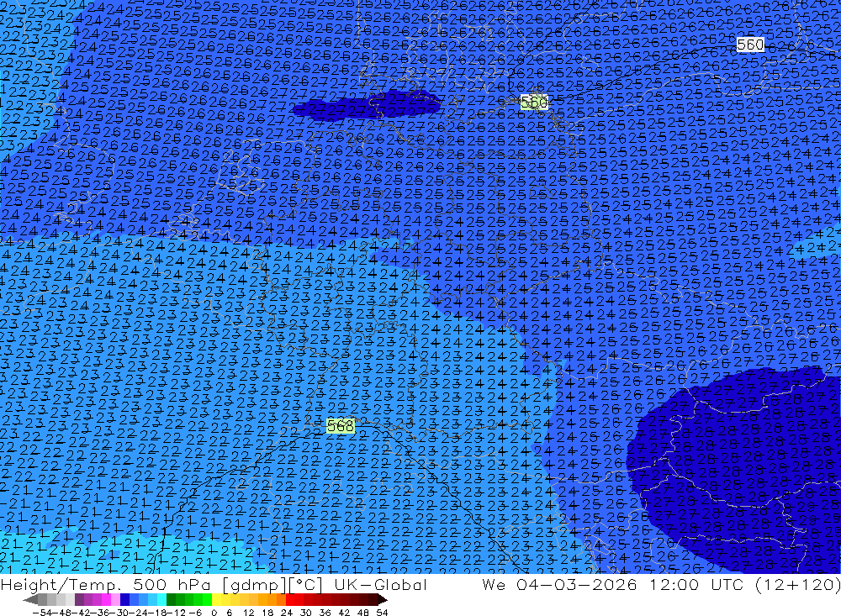Click the scale label '30'

[306, 613]
